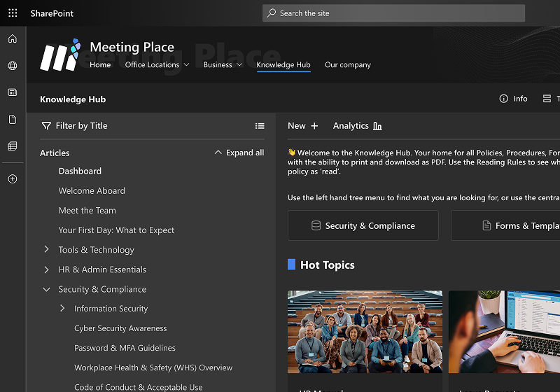Go to the Home navigation tab
This screenshot has width=560, height=392.
(100, 64)
